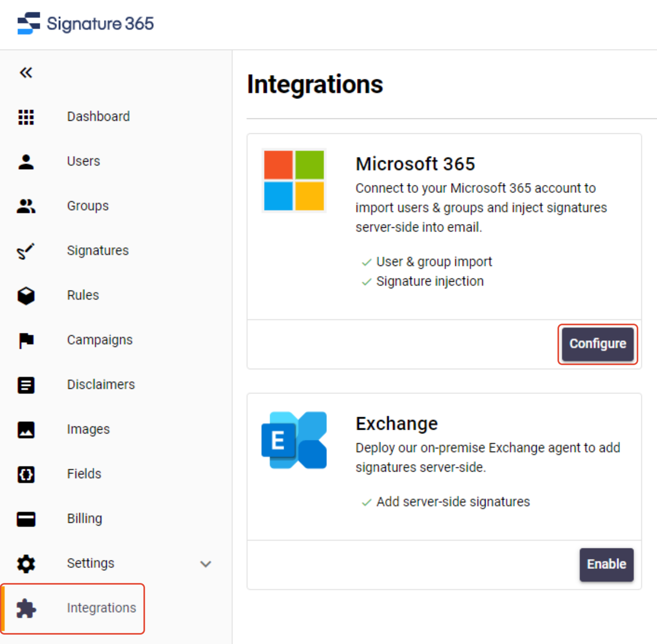The height and width of the screenshot is (644, 657).
Task: Click checkmark beside Add server-side signatures
Action: click(366, 503)
